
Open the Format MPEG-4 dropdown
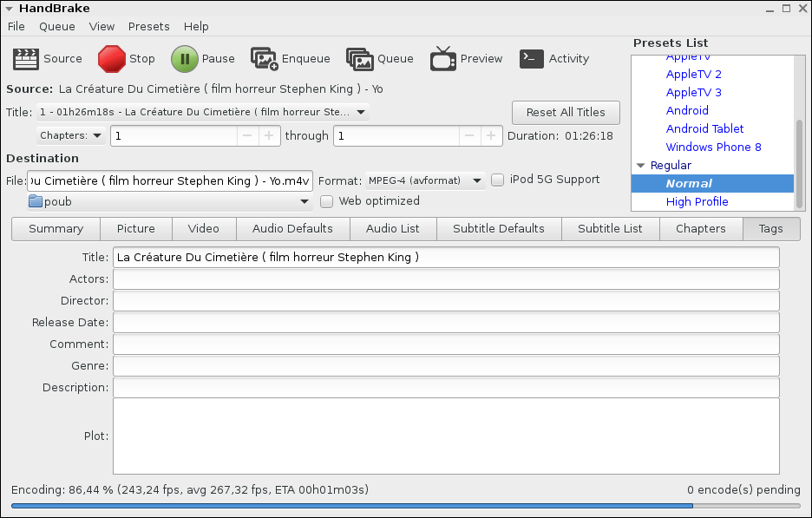425,180
